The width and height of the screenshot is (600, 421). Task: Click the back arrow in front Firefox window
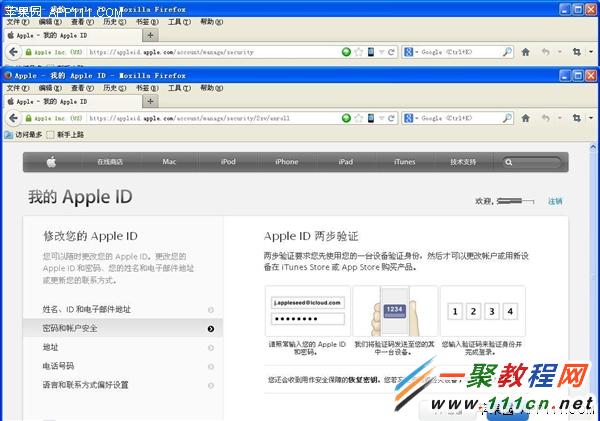pos(13,118)
